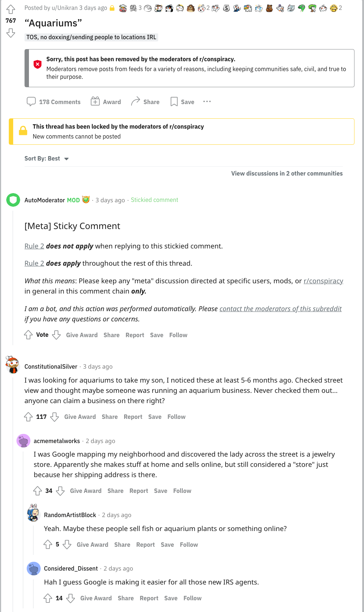Click the yellow lock icon in the locked banner
The width and height of the screenshot is (364, 612).
coord(23,130)
